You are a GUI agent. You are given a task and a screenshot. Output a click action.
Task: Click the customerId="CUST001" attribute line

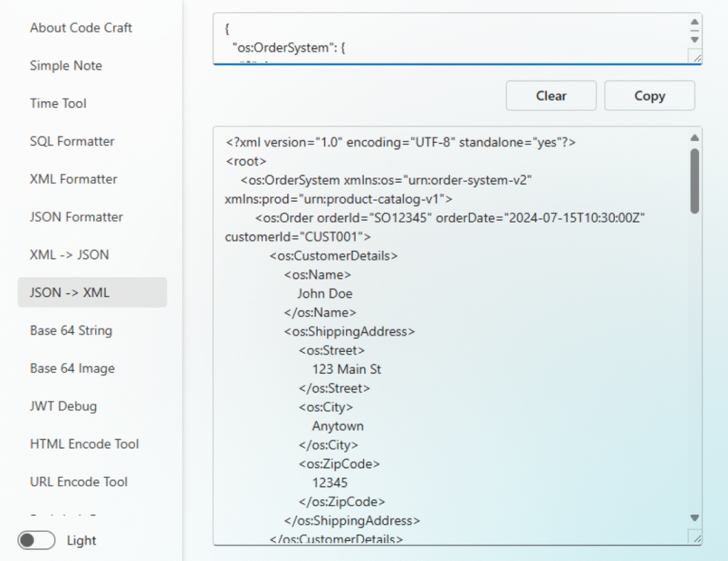tap(298, 237)
